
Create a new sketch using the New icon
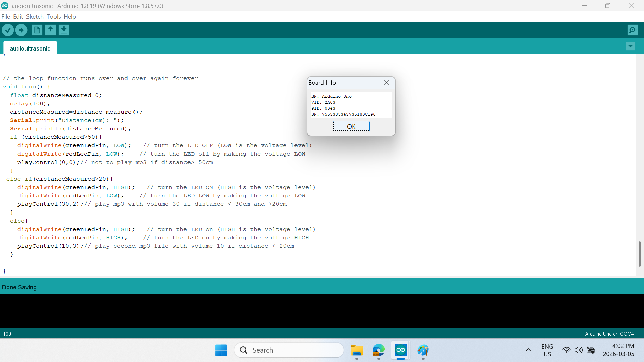click(37, 30)
